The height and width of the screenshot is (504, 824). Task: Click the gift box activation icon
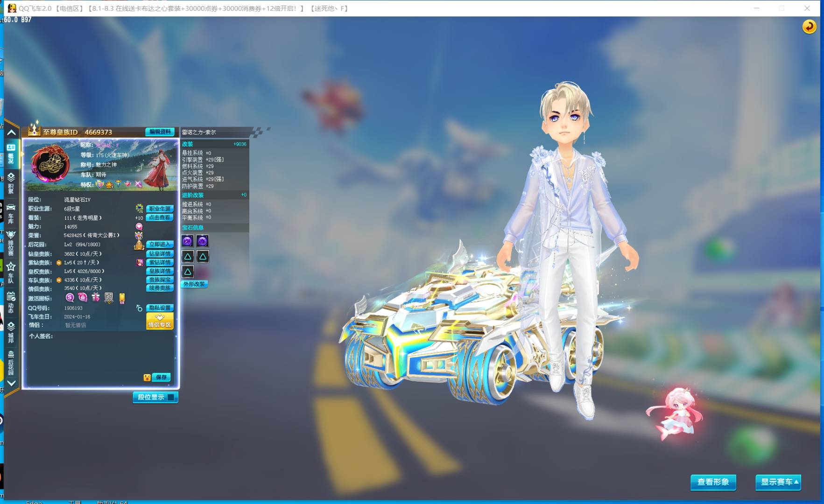(x=96, y=297)
